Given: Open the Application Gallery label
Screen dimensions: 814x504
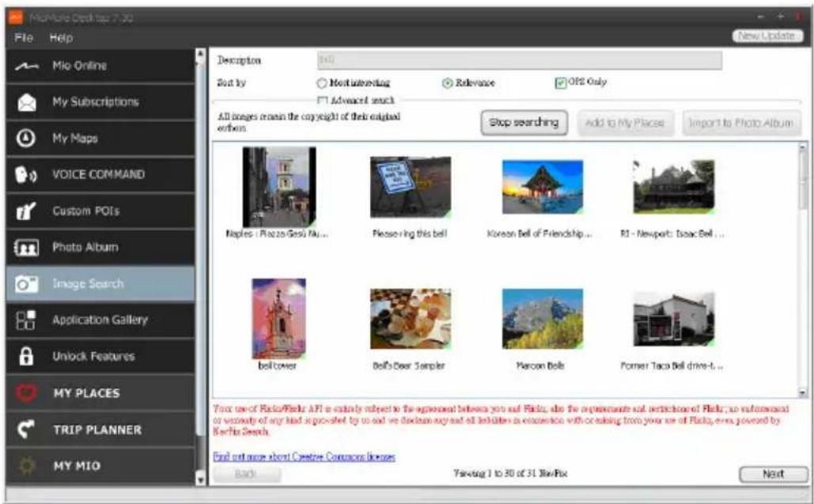Looking at the screenshot, I should click(x=100, y=320).
